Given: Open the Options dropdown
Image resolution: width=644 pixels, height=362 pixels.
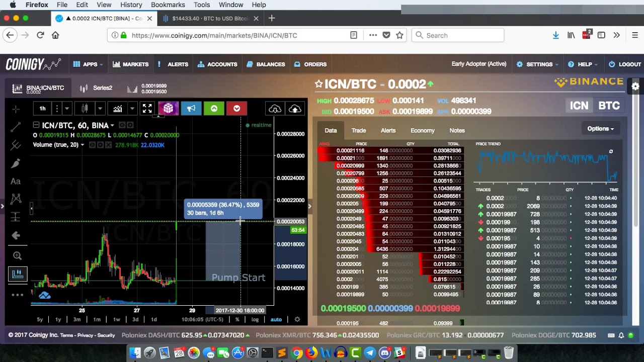Looking at the screenshot, I should tap(600, 129).
